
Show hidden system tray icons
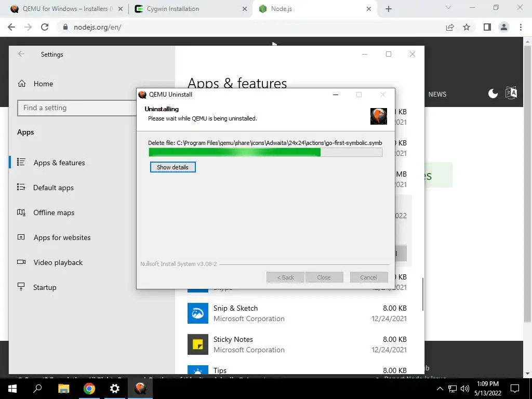(x=440, y=389)
